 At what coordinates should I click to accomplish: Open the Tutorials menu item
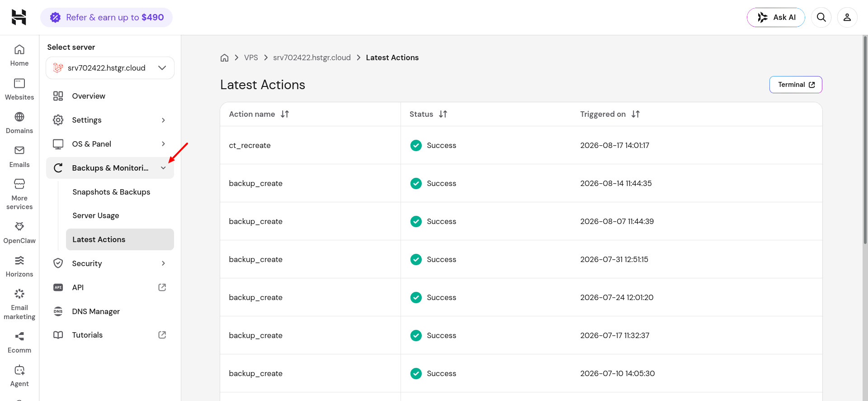110,335
